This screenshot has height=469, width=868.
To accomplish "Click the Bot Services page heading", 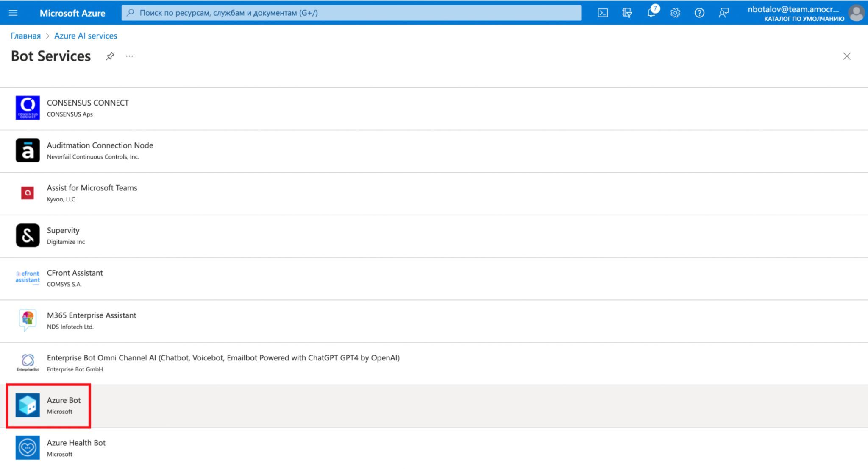I will click(x=51, y=56).
